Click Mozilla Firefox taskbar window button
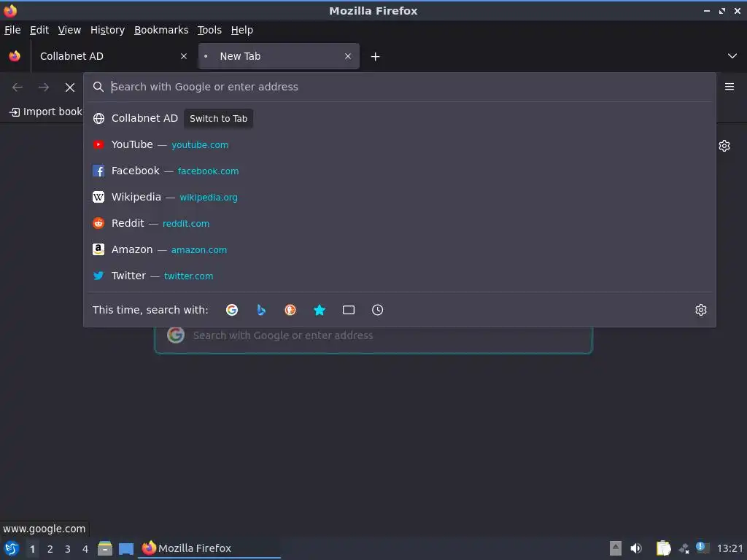 coord(209,548)
